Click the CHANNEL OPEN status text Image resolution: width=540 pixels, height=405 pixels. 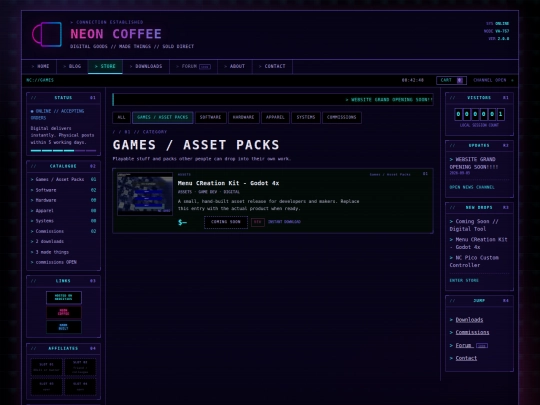pyautogui.click(x=489, y=80)
